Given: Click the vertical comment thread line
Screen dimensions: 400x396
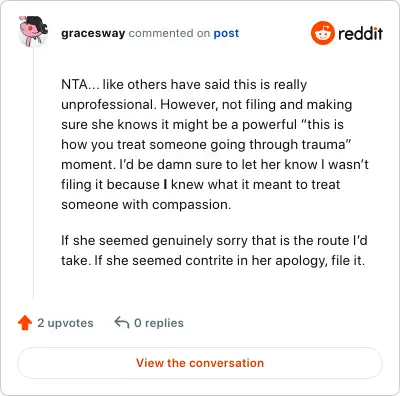Looking at the screenshot, I should (x=33, y=173).
